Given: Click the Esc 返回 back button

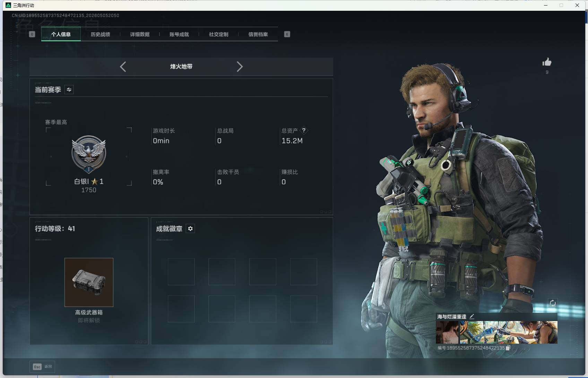Looking at the screenshot, I should 42,367.
